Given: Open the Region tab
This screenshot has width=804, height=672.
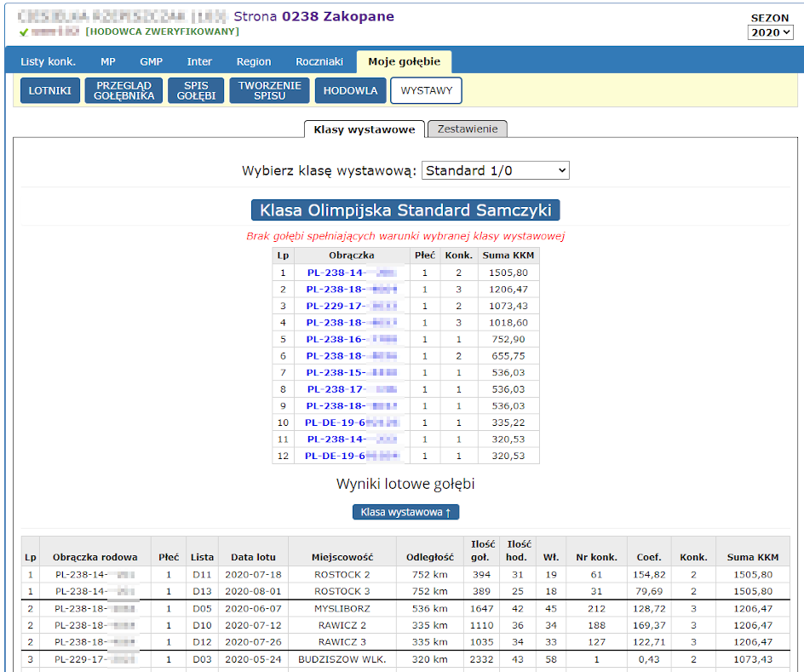Looking at the screenshot, I should click(x=254, y=61).
